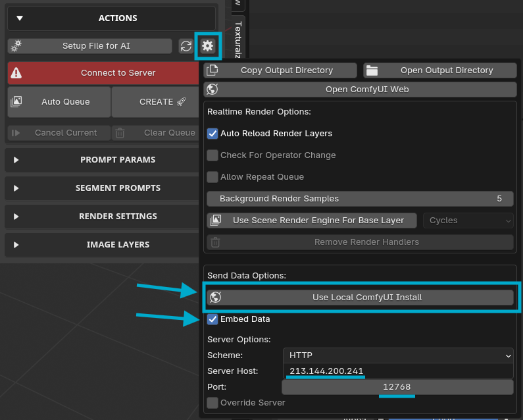Click the globe icon on Open ComfyUI Web

212,89
